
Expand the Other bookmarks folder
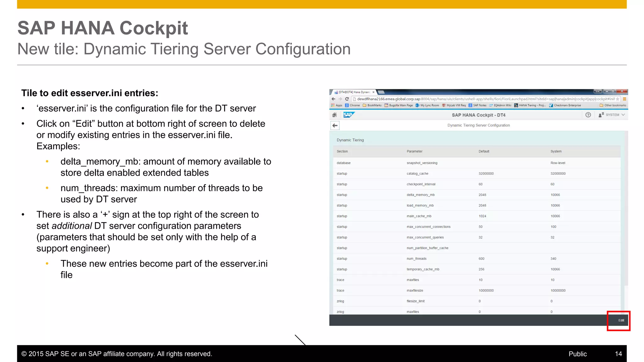click(x=613, y=105)
